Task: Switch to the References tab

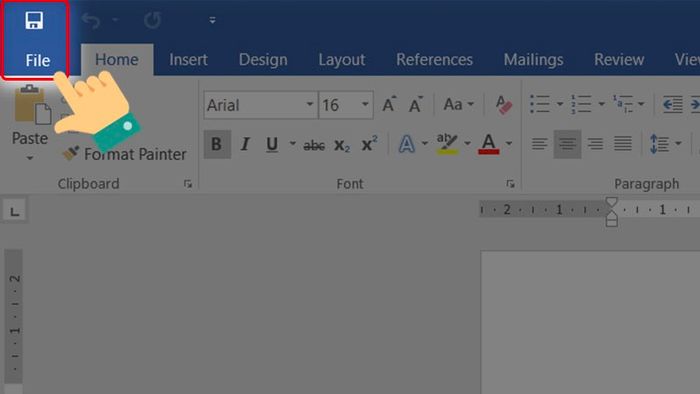Action: [x=434, y=59]
